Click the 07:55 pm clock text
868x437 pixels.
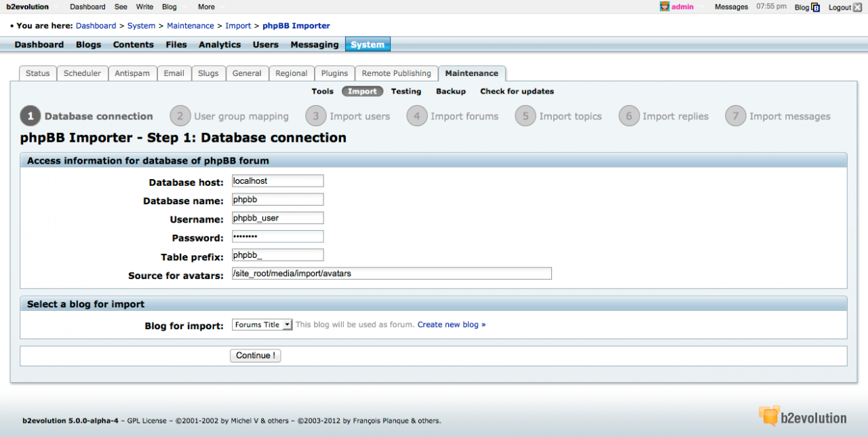tap(771, 7)
